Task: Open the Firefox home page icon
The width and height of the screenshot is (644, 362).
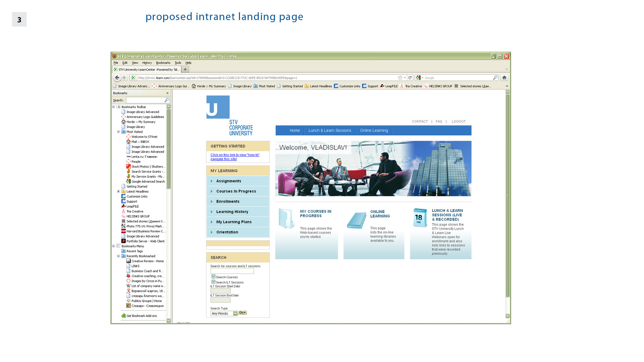Action: click(x=504, y=77)
